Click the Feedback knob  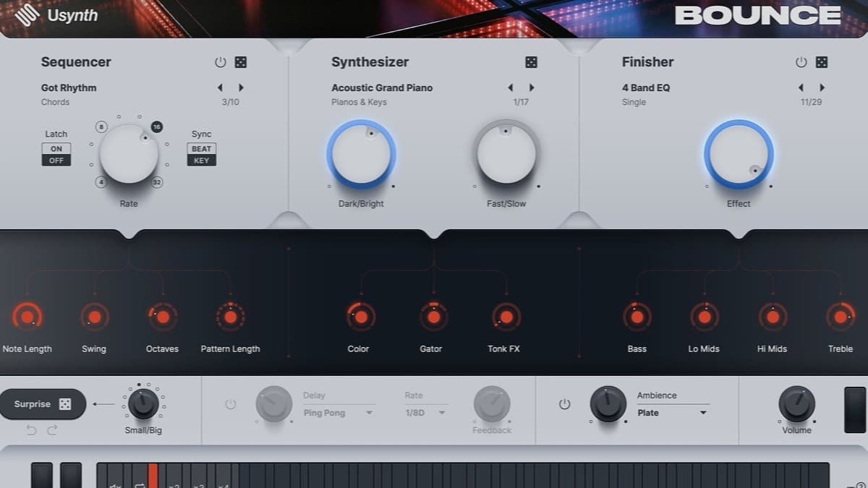pyautogui.click(x=492, y=404)
